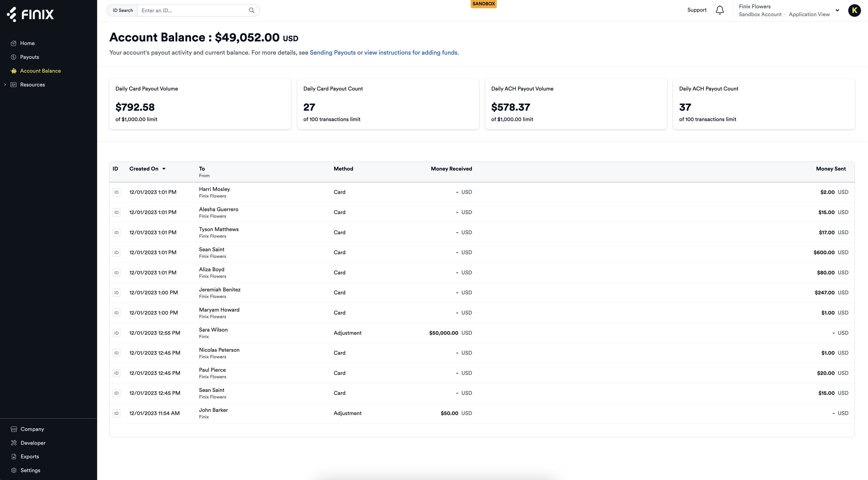
Task: Copy the ID for Alesha Guerrero row
Action: click(116, 212)
